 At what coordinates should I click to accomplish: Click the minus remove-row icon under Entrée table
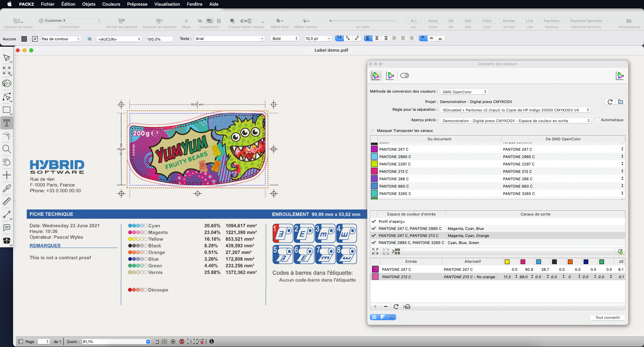pyautogui.click(x=386, y=306)
